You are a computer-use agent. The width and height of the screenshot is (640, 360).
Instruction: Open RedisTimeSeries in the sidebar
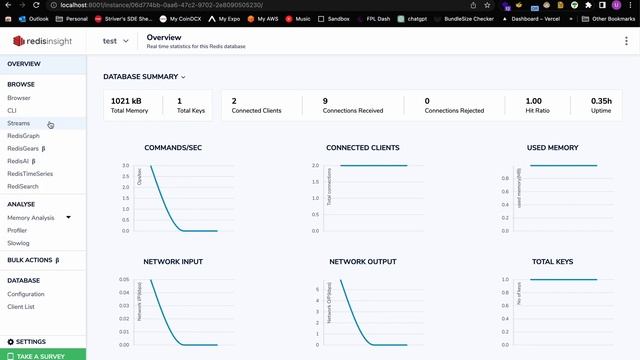pyautogui.click(x=30, y=174)
